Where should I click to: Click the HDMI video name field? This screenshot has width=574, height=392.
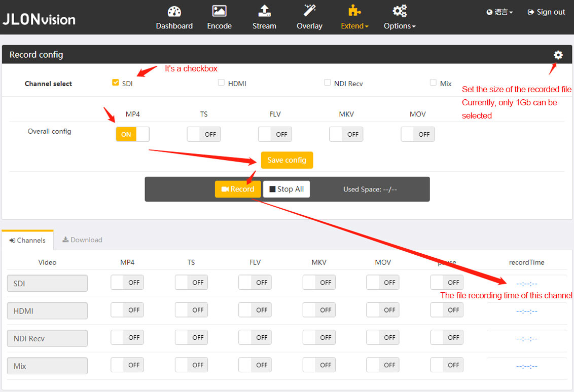(47, 311)
